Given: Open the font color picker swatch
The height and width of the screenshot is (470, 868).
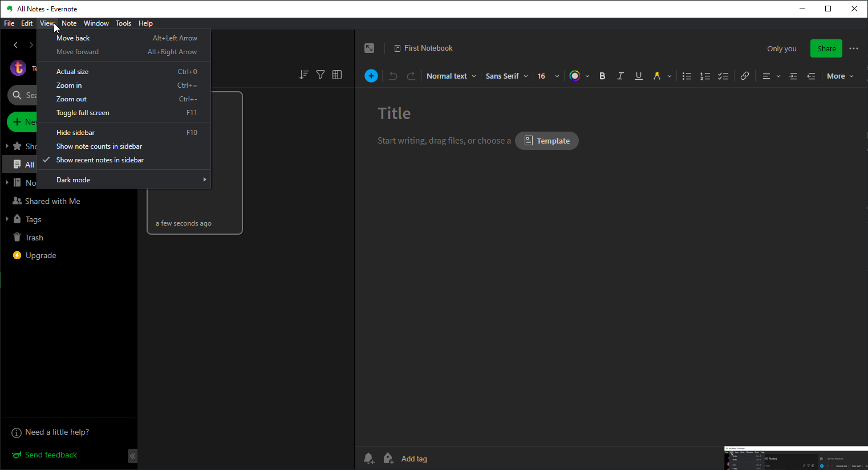Looking at the screenshot, I should point(575,76).
